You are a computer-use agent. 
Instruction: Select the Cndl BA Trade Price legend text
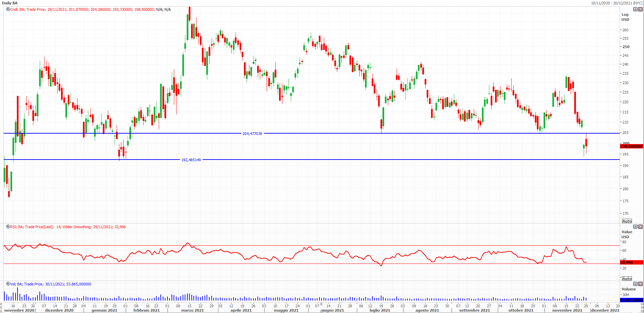pyautogui.click(x=91, y=9)
